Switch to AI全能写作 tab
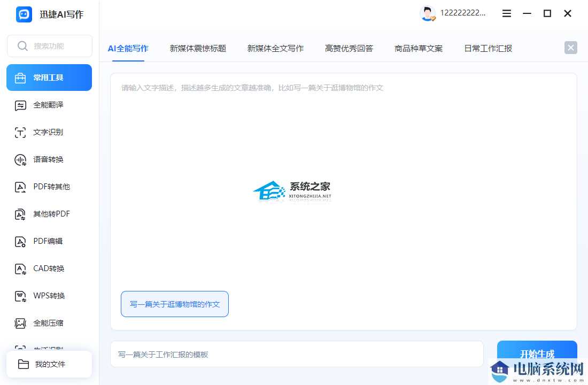This screenshot has width=588, height=385. [x=128, y=49]
